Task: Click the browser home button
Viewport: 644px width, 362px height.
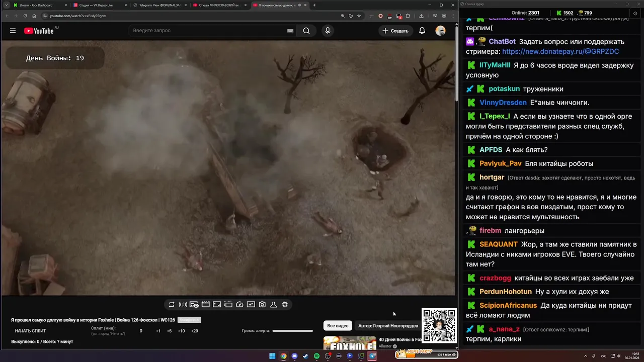Action: click(x=34, y=16)
